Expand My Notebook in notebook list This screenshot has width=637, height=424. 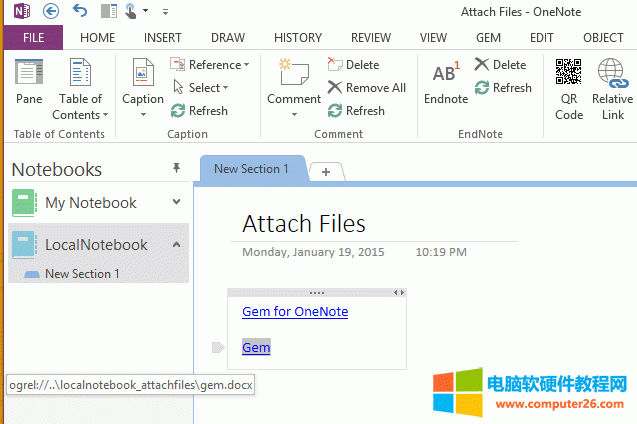coord(176,202)
